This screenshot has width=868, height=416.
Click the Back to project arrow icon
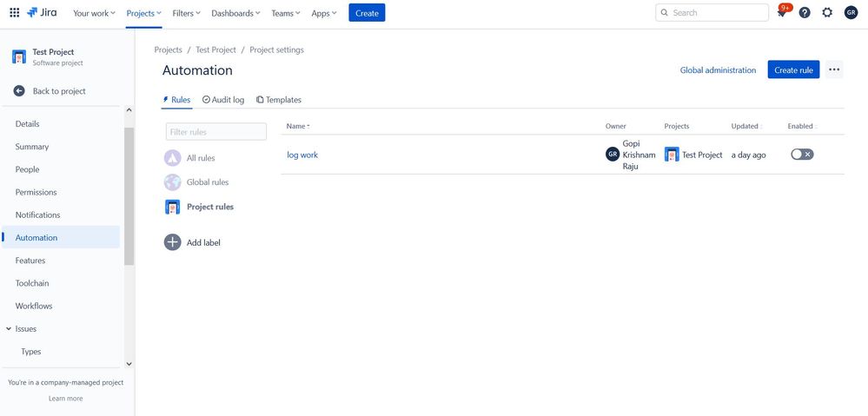tap(19, 90)
